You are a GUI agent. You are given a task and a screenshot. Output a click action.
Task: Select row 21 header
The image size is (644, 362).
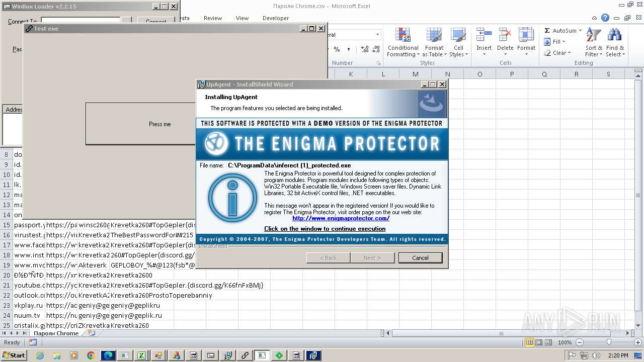[x=7, y=285]
